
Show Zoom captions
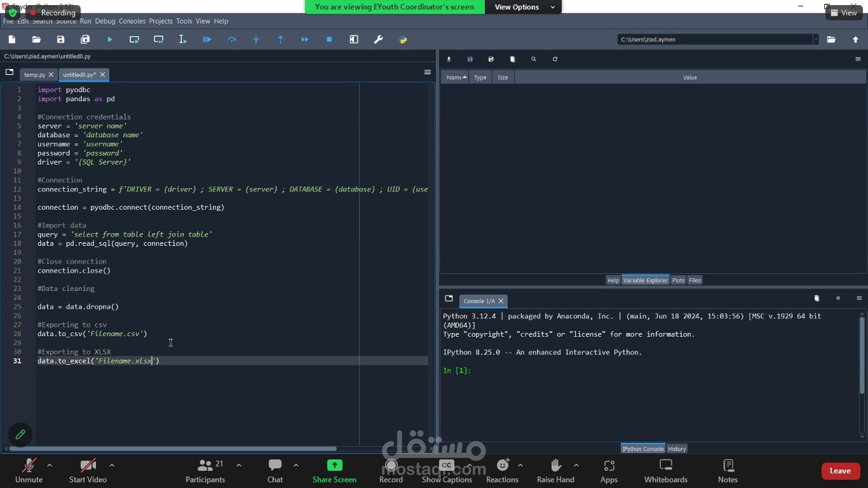[447, 471]
